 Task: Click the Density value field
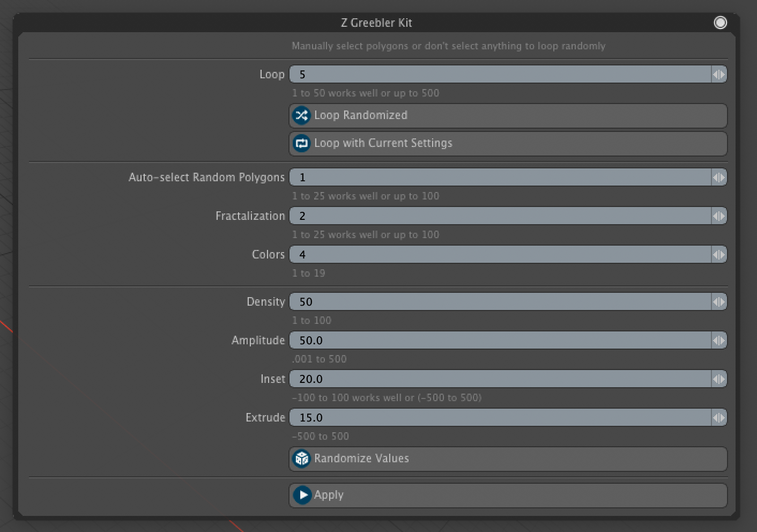[x=500, y=302]
